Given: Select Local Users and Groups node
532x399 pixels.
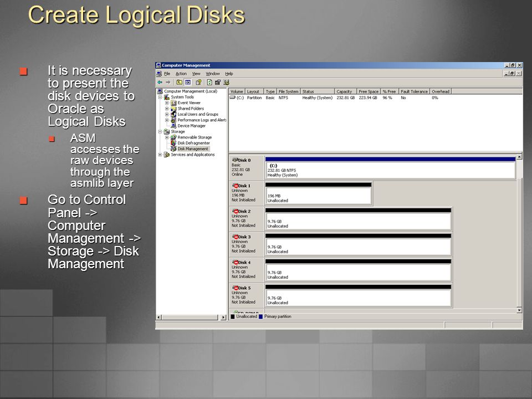Looking at the screenshot, I should click(x=198, y=114).
